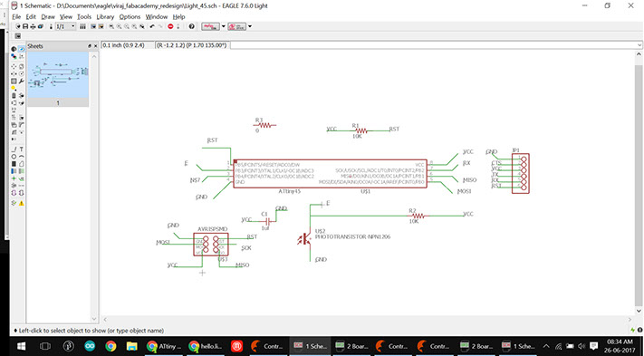Undock the Sheets panel

[90, 46]
